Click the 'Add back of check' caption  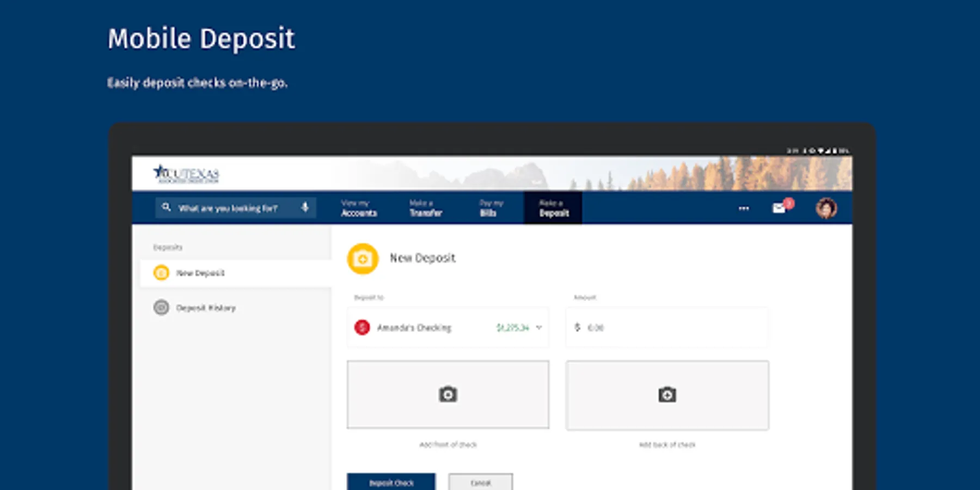667,445
